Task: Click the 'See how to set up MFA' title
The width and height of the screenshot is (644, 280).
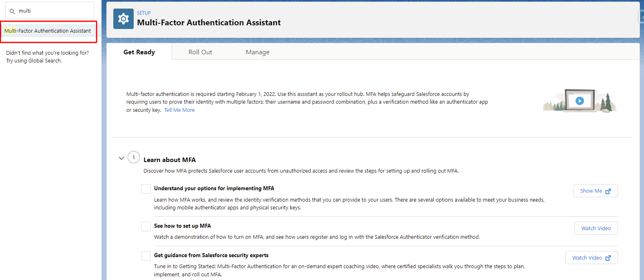Action: [183, 226]
